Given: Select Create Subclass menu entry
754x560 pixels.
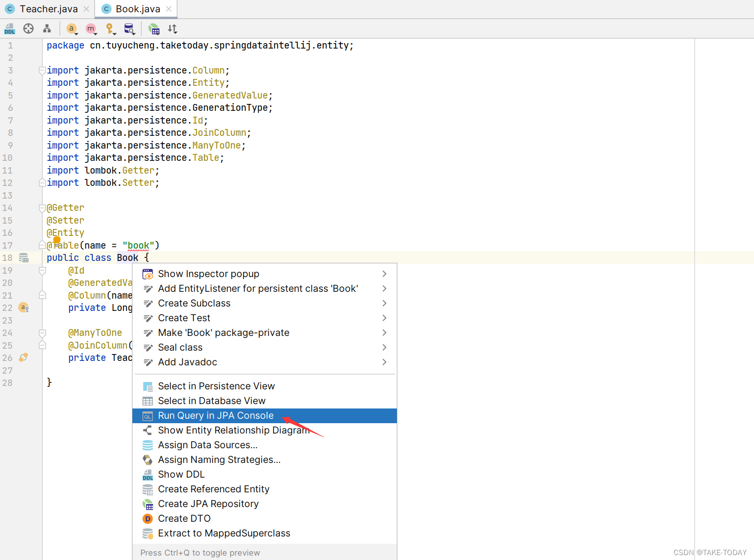Looking at the screenshot, I should pyautogui.click(x=264, y=303).
